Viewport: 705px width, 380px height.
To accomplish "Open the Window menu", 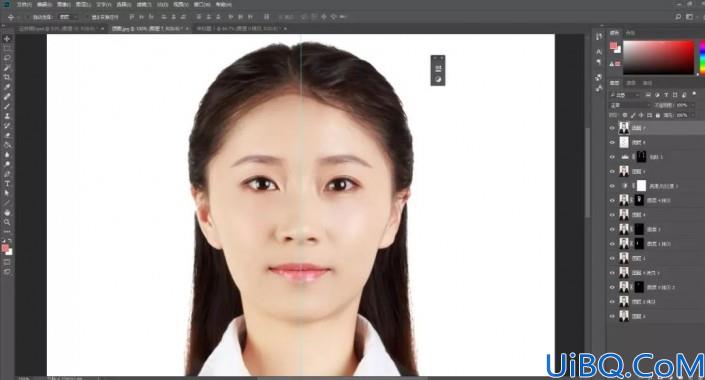I will point(201,4).
